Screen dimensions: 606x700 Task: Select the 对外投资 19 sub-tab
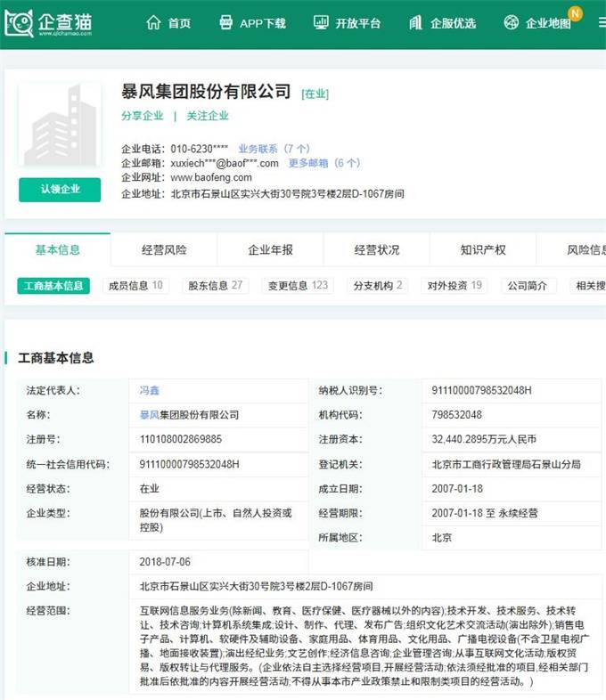pyautogui.click(x=454, y=286)
